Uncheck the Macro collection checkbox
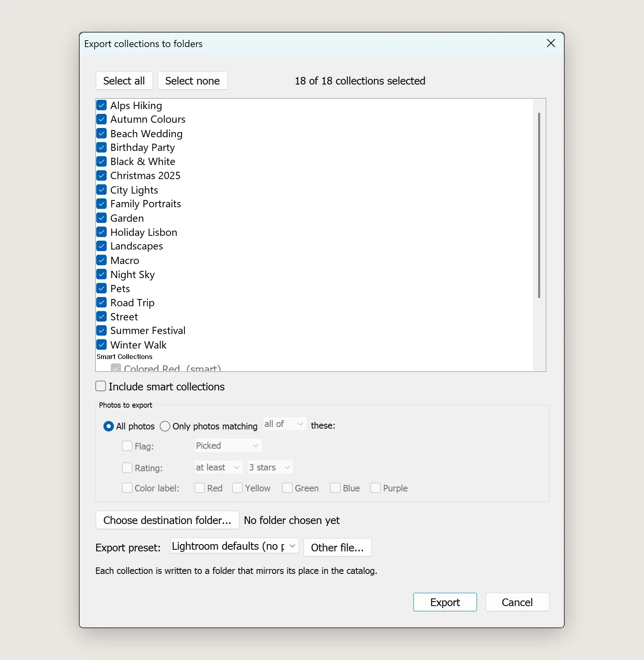Screen dimensions: 644x660 (101, 260)
